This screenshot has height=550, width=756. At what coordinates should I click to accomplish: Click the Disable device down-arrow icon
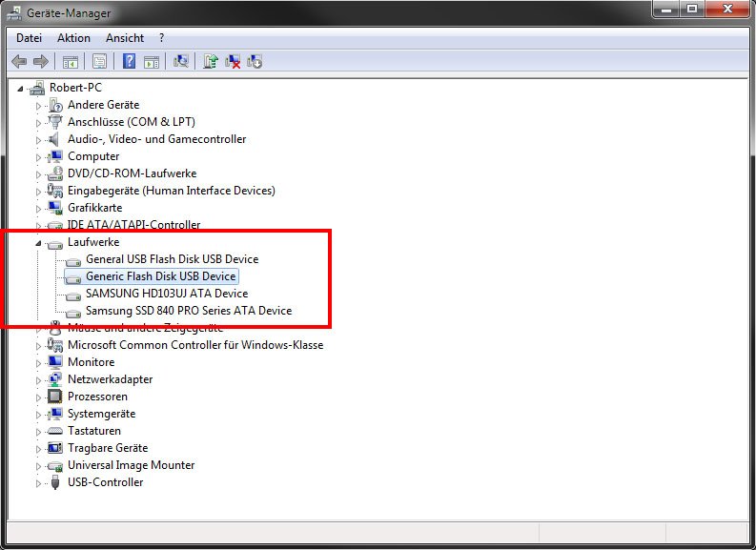click(255, 62)
